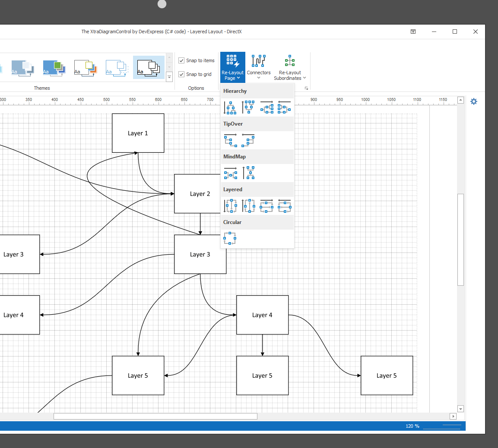Viewport: 498px width, 448px height.
Task: Adjust the zoom slider in status bar
Action: click(x=442, y=426)
